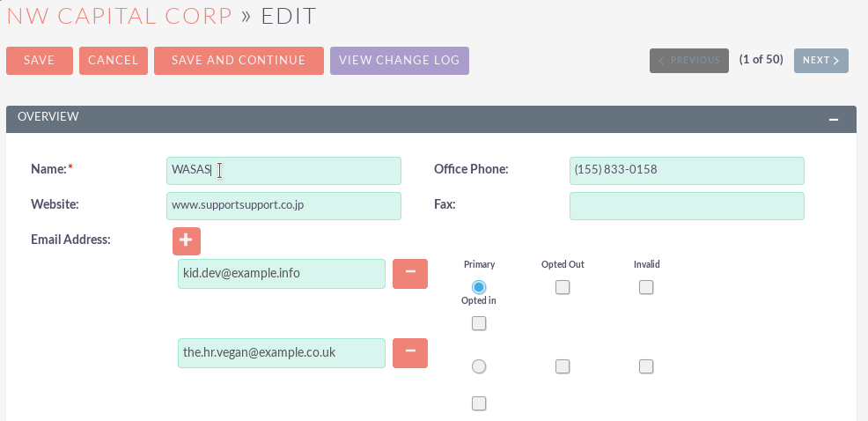The width and height of the screenshot is (868, 421).
Task: Open View Change Log
Action: (x=399, y=61)
